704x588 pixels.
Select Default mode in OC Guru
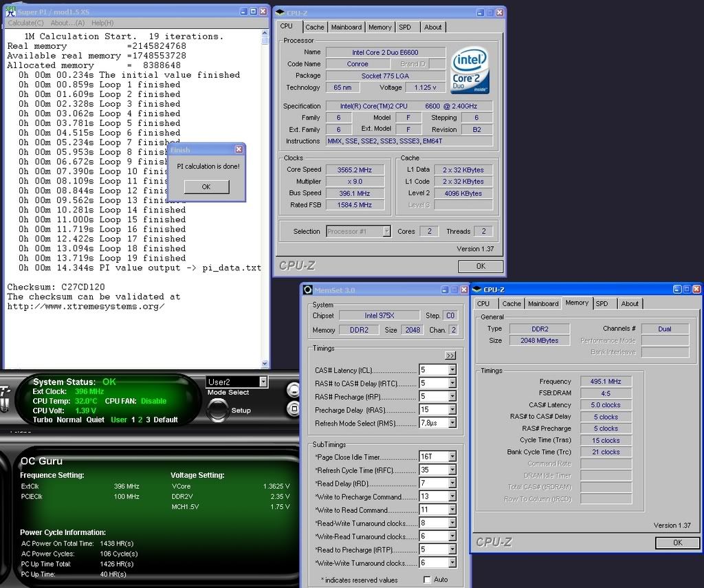tap(166, 420)
